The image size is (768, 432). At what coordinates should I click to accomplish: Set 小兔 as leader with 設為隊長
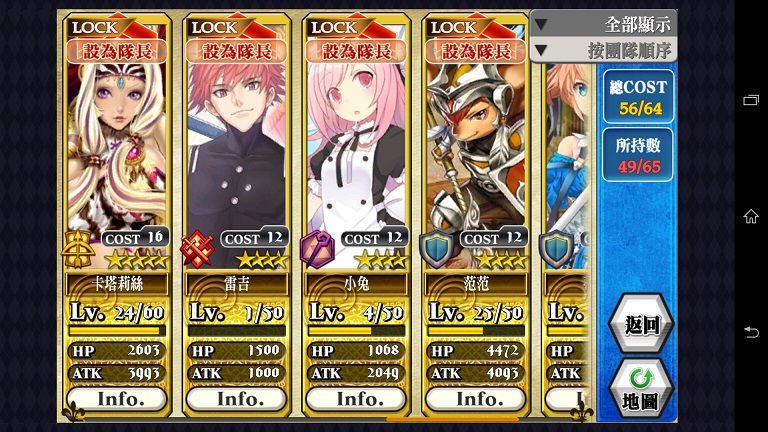[356, 51]
